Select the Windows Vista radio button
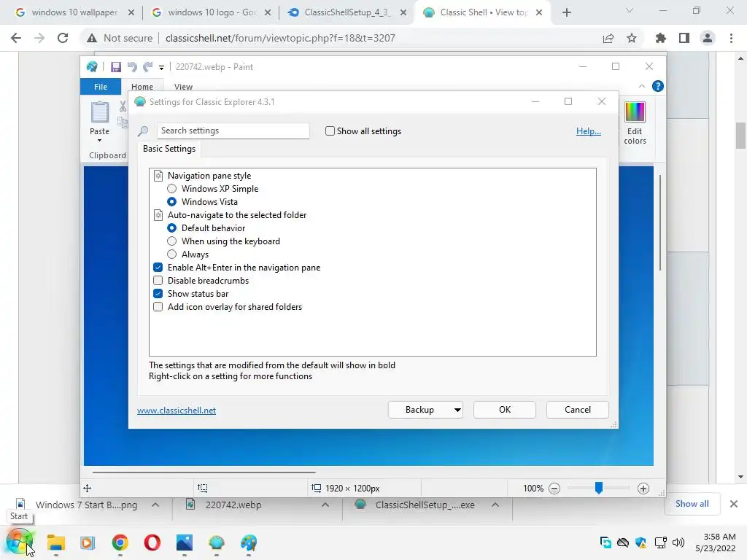Screen dimensions: 747x560 pos(171,202)
